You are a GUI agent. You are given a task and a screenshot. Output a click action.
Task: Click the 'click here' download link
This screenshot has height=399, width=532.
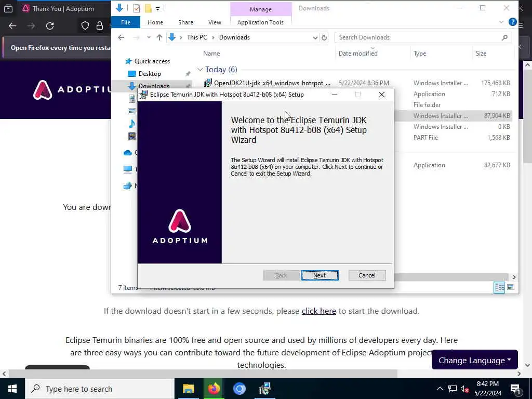point(318,311)
